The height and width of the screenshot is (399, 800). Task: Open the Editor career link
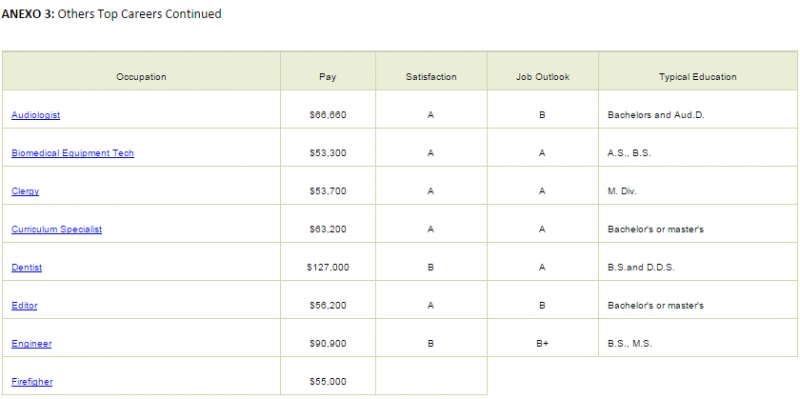24,306
